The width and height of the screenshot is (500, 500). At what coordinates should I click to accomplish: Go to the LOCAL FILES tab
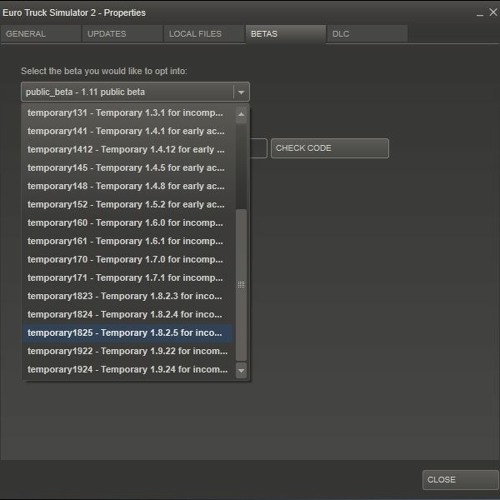[204, 34]
